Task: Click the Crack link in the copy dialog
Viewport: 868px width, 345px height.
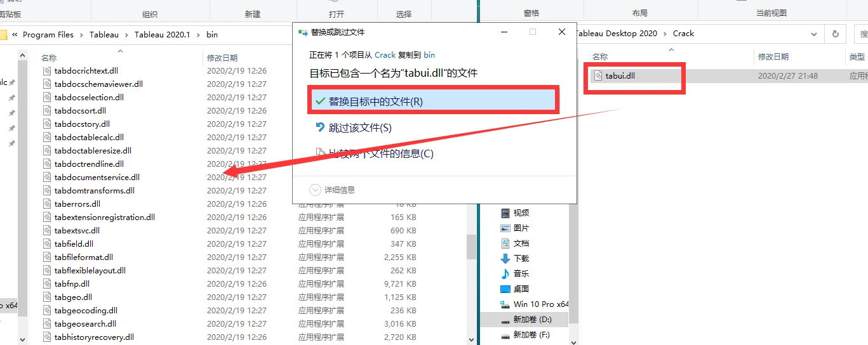Action: [385, 55]
